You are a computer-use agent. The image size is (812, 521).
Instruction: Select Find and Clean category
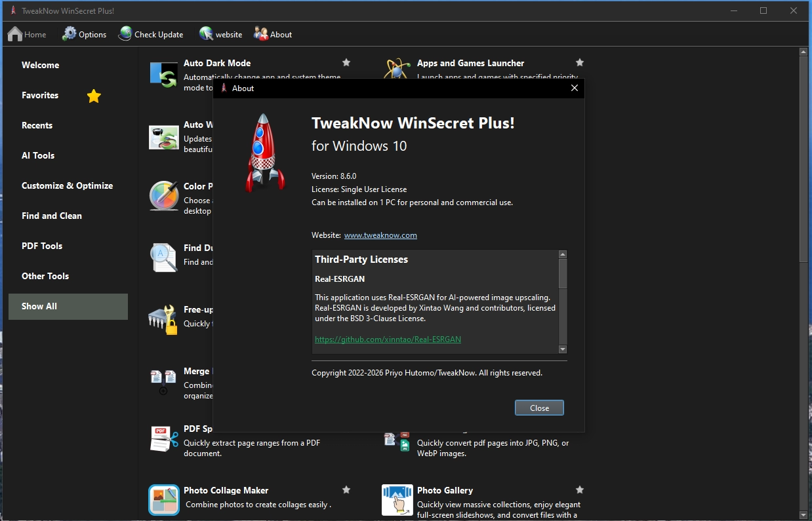[x=68, y=216]
